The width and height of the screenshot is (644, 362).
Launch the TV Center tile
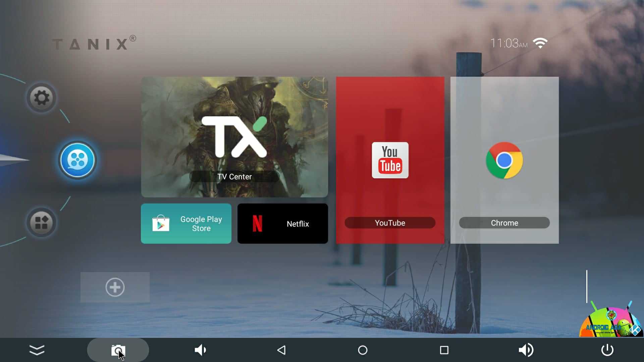[x=234, y=137]
